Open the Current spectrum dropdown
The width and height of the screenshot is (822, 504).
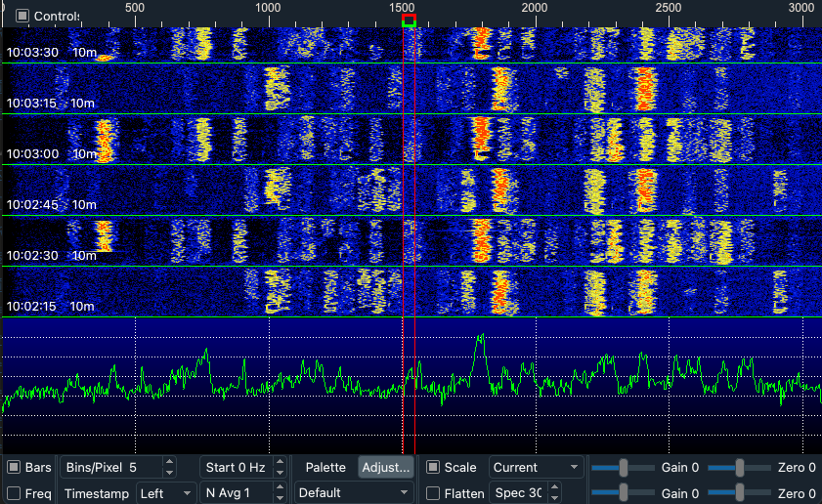(537, 467)
